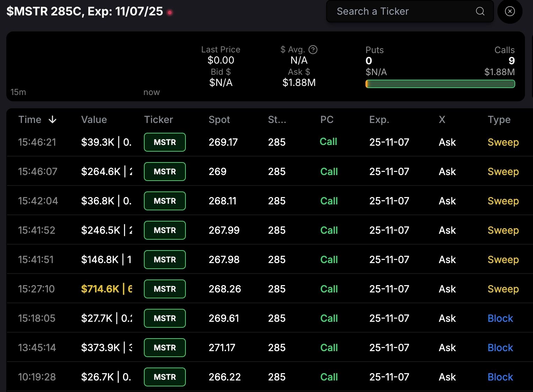The height and width of the screenshot is (392, 533).
Task: Click the Sweep type at 15:46:07
Action: (x=503, y=172)
